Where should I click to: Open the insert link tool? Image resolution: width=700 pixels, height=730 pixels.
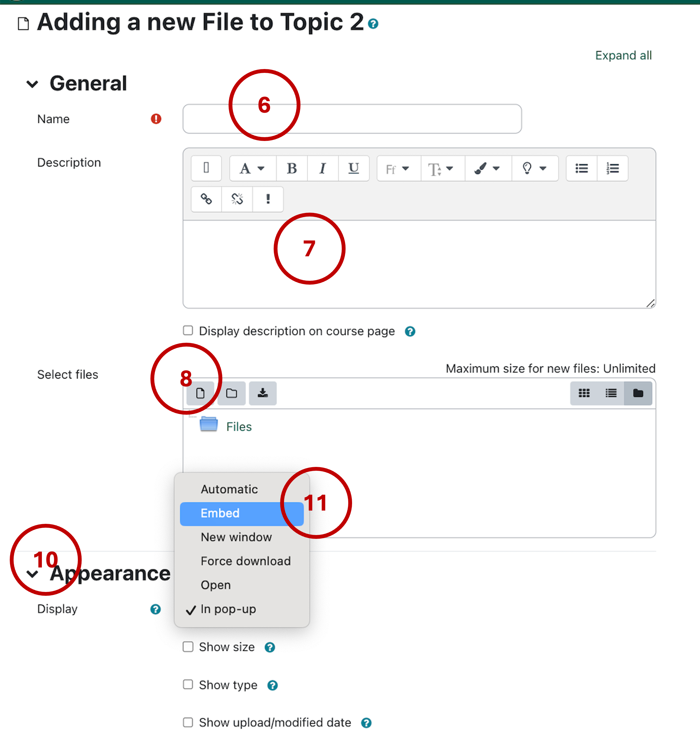[206, 199]
